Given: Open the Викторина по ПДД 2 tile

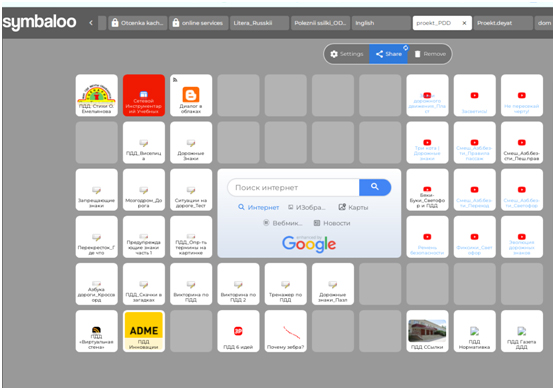Looking at the screenshot, I should click(238, 284).
